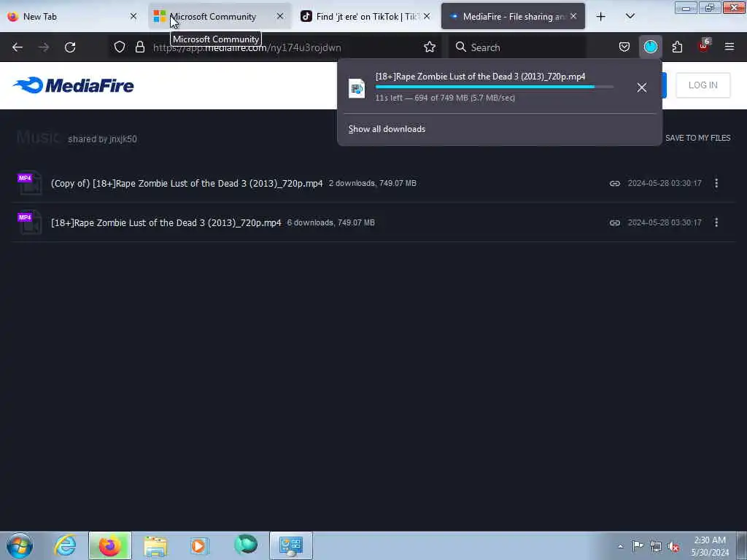Copy link icon for the second [18+] file row
This screenshot has width=747, height=560.
(x=614, y=223)
